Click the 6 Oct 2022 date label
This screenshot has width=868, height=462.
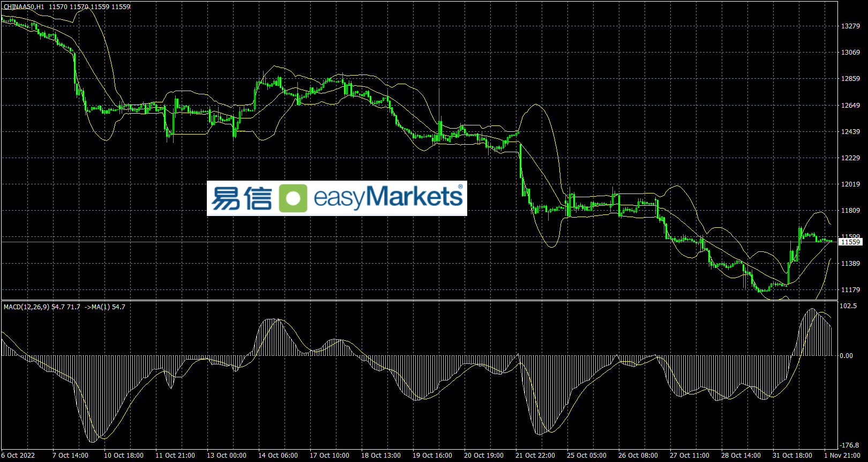(x=18, y=456)
